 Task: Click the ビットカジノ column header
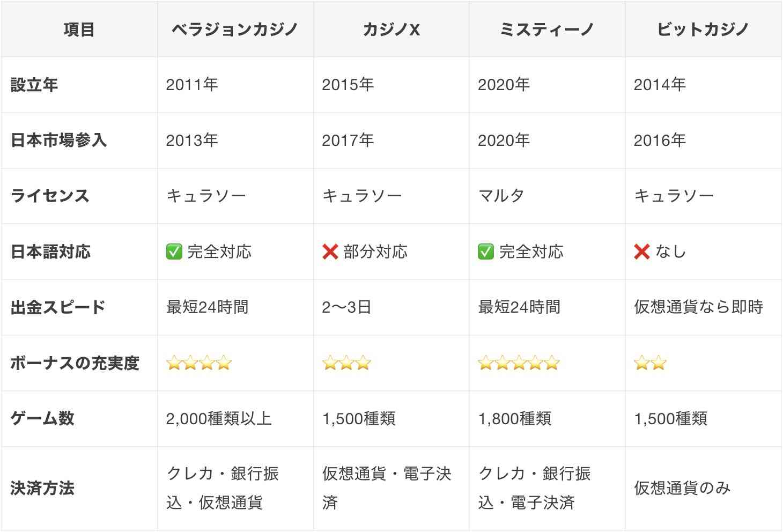pos(703,29)
